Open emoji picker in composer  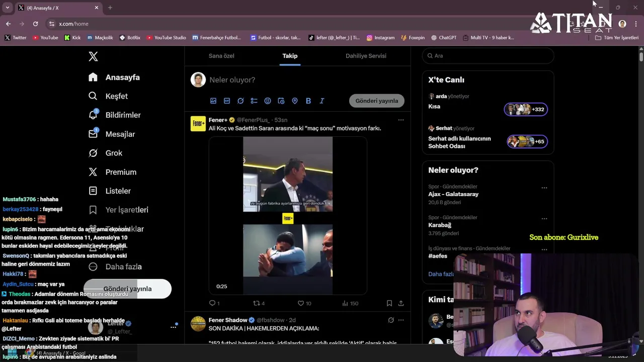pos(268,101)
